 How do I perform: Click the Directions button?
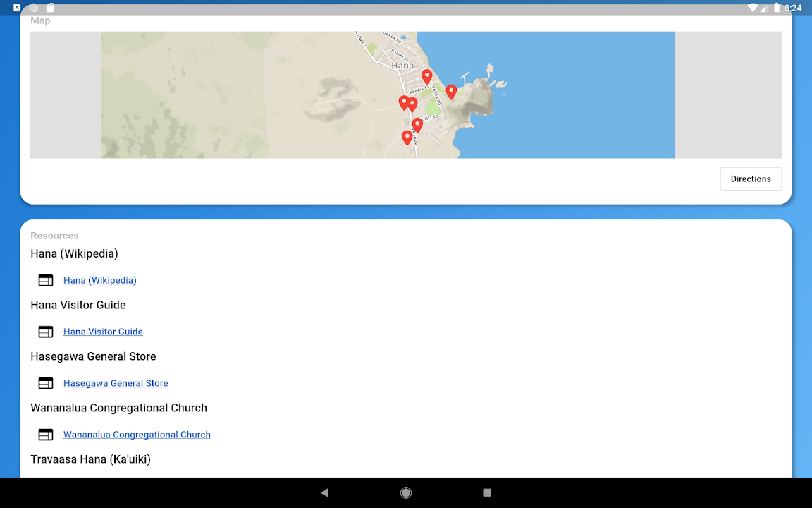(x=751, y=179)
